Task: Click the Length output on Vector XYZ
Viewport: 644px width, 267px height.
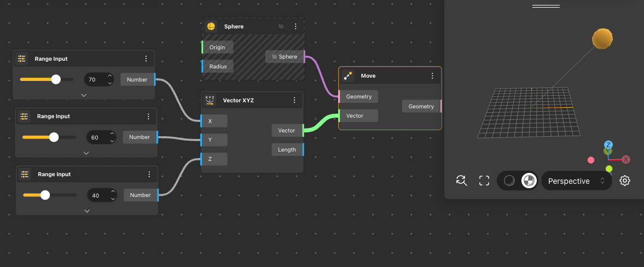Action: click(x=287, y=149)
